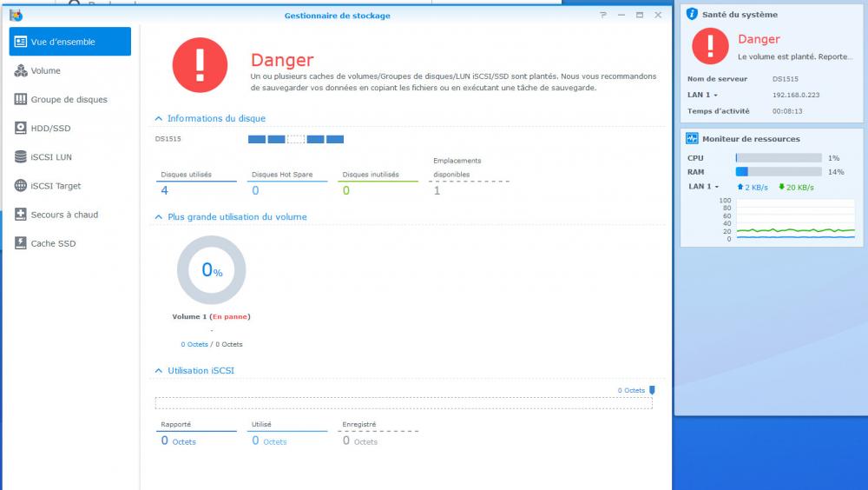Click the network traffic graph
This screenshot has height=490, width=868.
click(795, 220)
